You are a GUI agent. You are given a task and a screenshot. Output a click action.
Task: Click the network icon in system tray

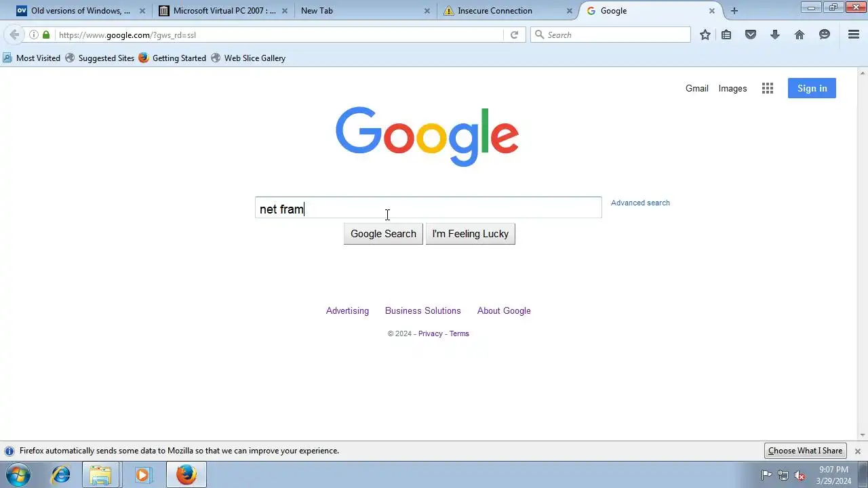(x=783, y=475)
